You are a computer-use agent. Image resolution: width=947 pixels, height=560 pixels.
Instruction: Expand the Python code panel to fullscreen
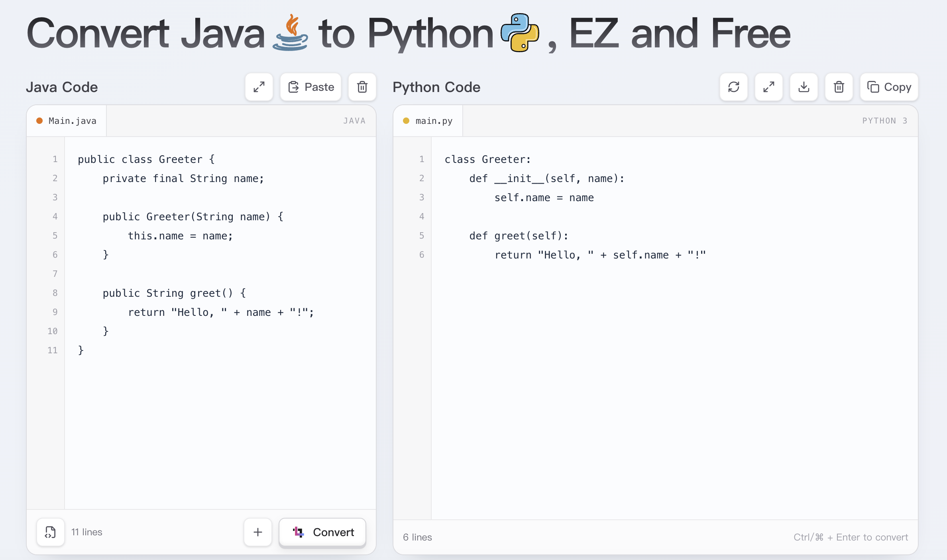769,87
